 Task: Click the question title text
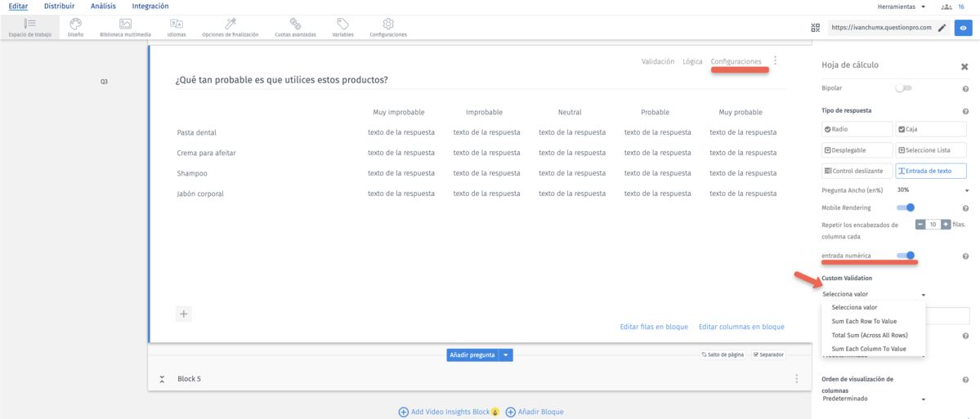[282, 81]
